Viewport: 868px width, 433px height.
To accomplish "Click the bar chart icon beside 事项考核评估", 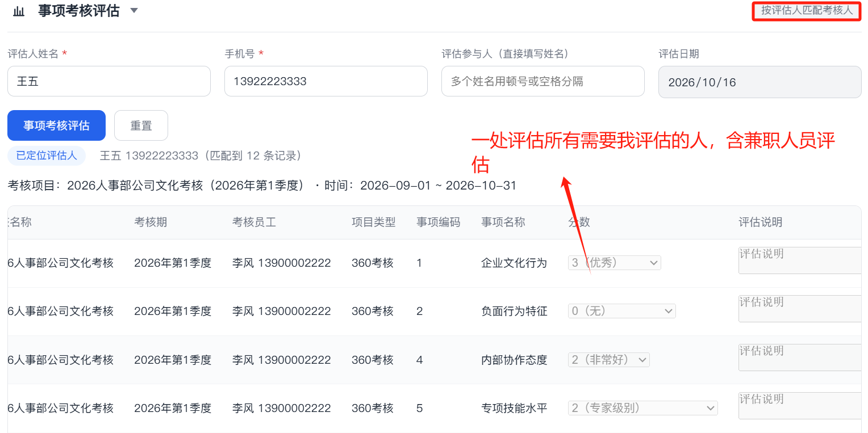I will (x=19, y=11).
